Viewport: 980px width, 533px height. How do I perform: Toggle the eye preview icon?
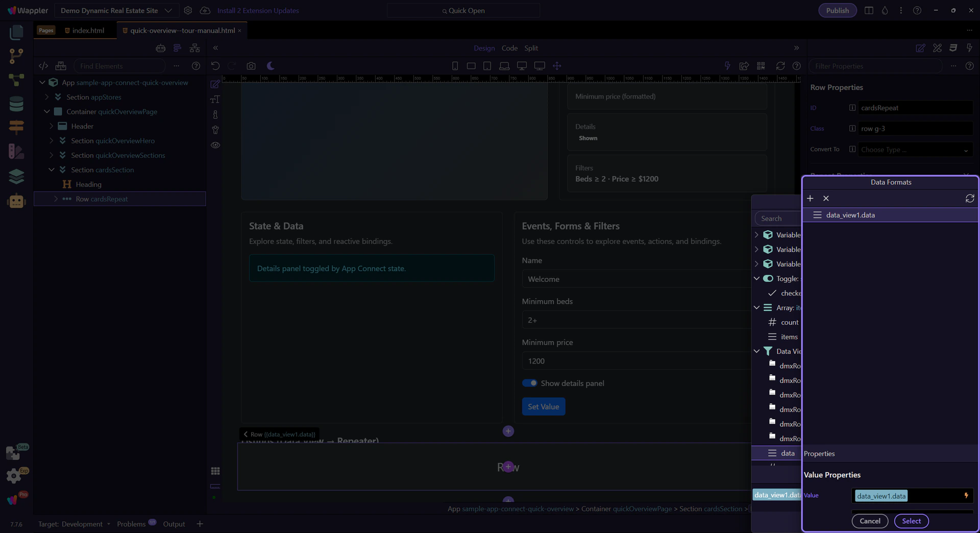click(x=215, y=145)
